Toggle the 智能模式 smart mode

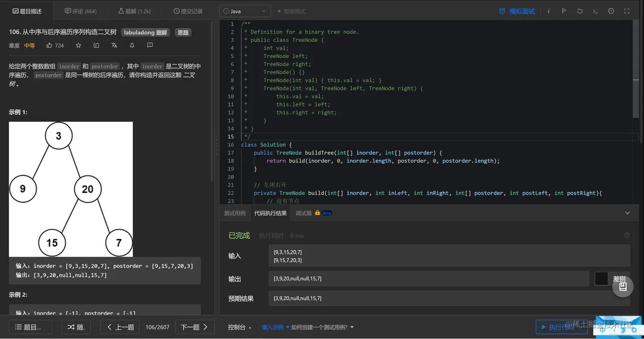click(291, 12)
